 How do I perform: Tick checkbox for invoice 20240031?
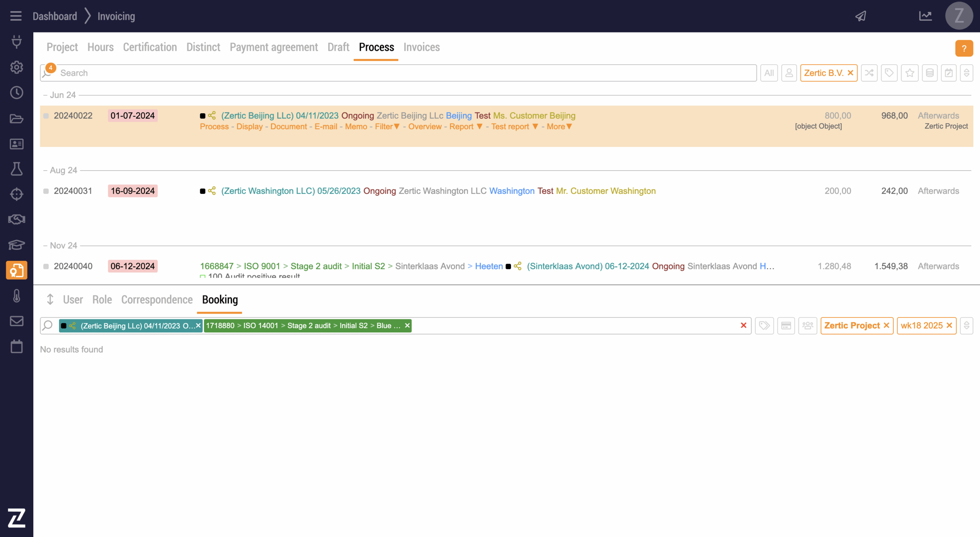[x=46, y=191]
